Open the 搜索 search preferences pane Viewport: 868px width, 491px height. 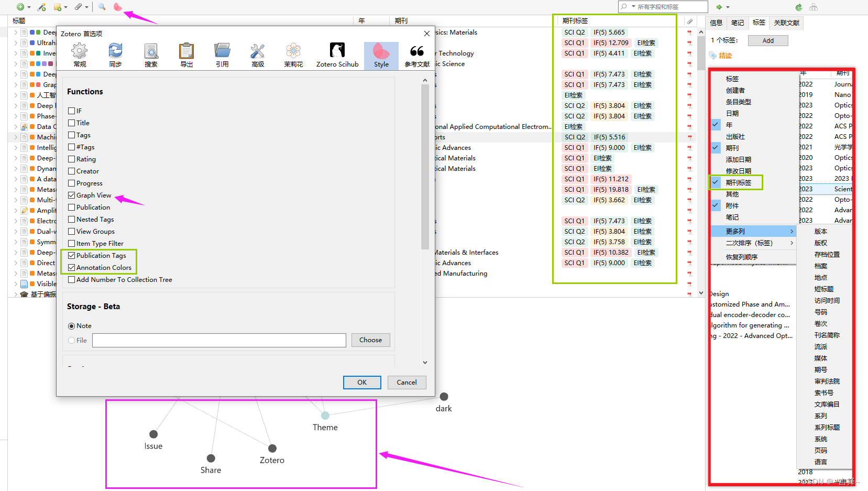pos(151,55)
